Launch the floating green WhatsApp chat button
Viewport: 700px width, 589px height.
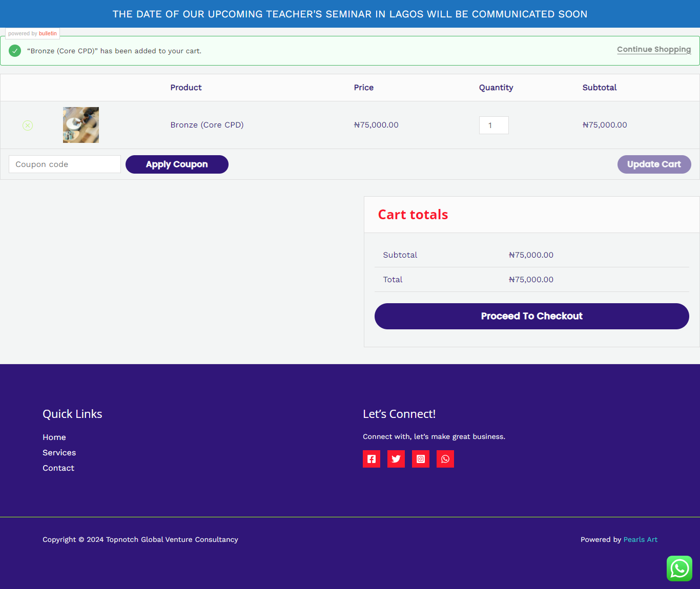point(680,569)
